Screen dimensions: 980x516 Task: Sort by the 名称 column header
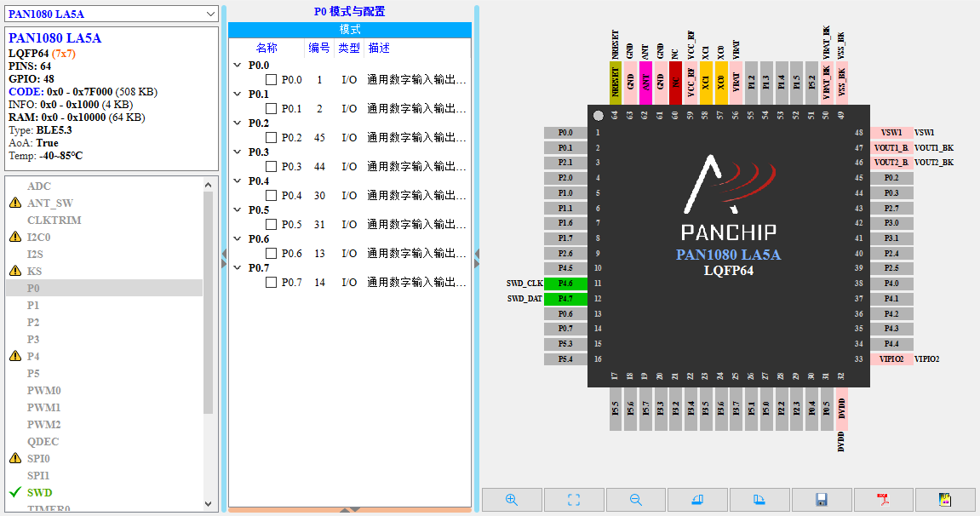point(266,48)
